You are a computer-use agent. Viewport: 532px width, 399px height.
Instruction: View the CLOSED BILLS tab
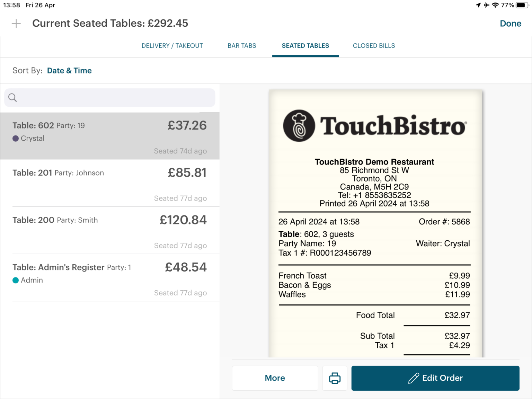[374, 45]
